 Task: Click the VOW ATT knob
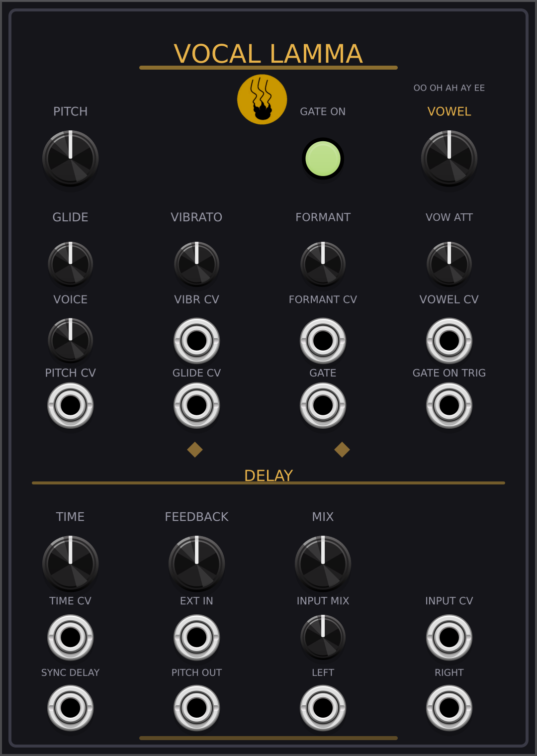pos(449,264)
